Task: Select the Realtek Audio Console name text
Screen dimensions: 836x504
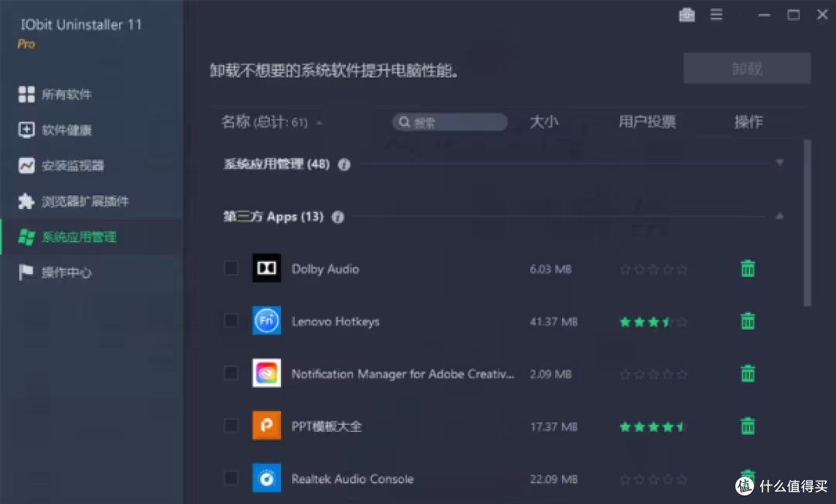Action: pos(352,479)
